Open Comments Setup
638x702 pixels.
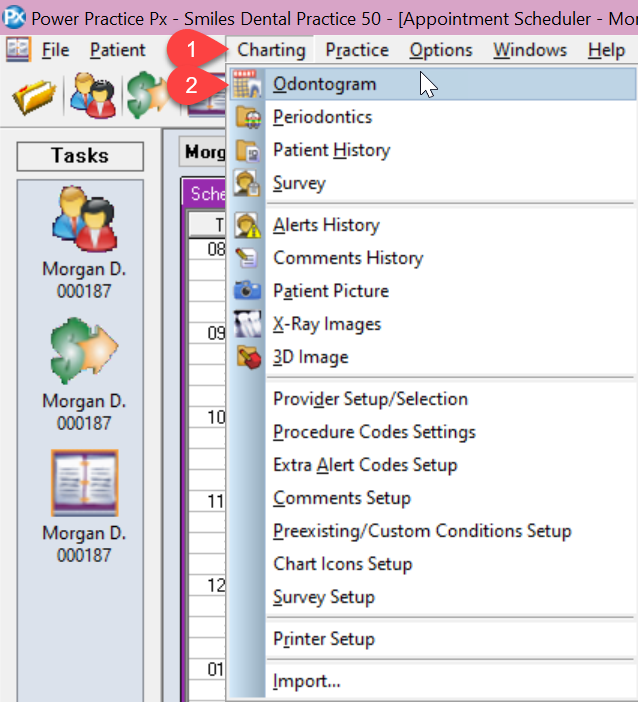pos(432,498)
